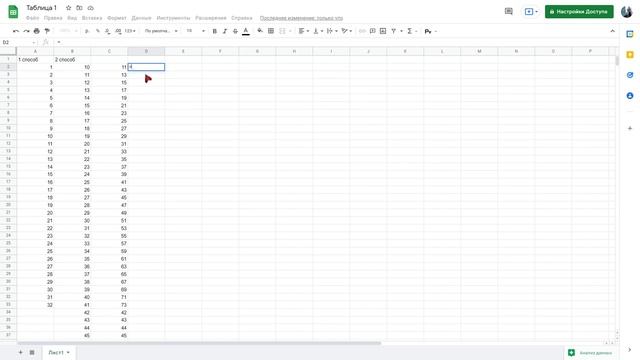Image resolution: width=640 pixels, height=360 pixels.
Task: Click the Настройки Доступа share button
Action: (x=579, y=11)
